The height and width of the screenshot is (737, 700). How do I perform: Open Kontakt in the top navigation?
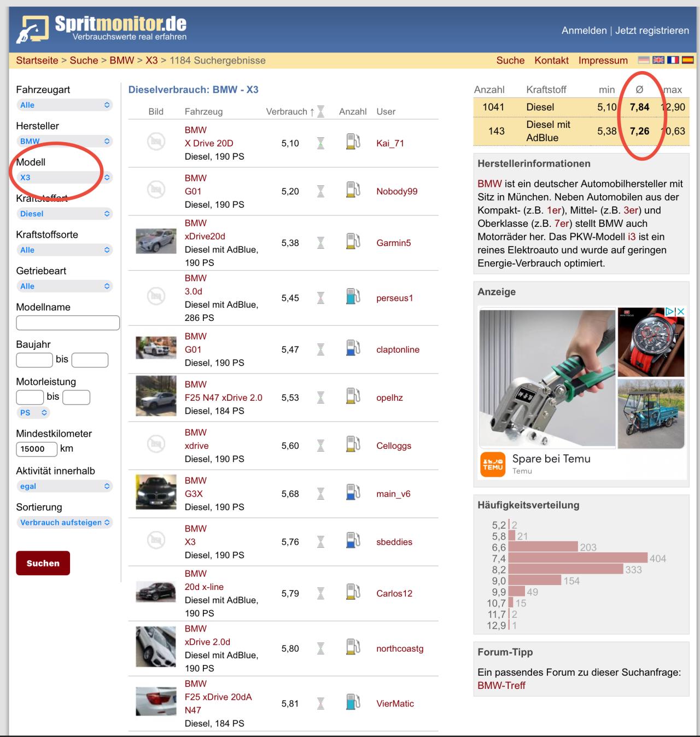point(551,61)
